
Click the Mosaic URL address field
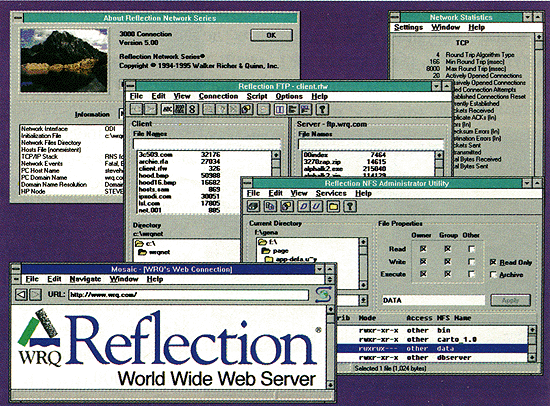point(188,295)
